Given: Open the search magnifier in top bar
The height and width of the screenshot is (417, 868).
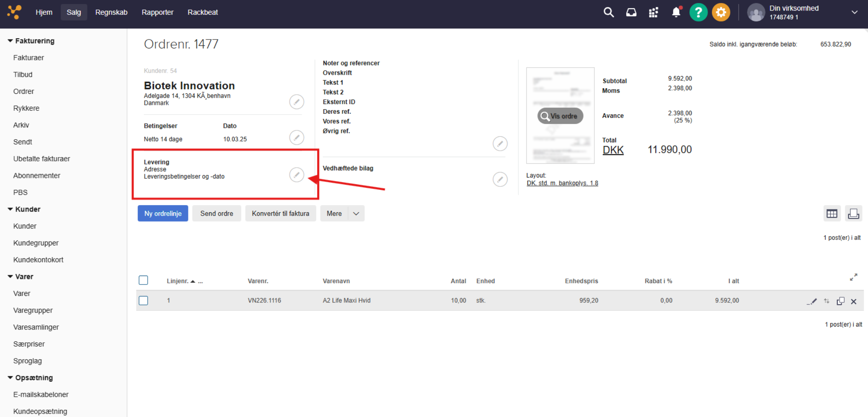Looking at the screenshot, I should tap(608, 12).
